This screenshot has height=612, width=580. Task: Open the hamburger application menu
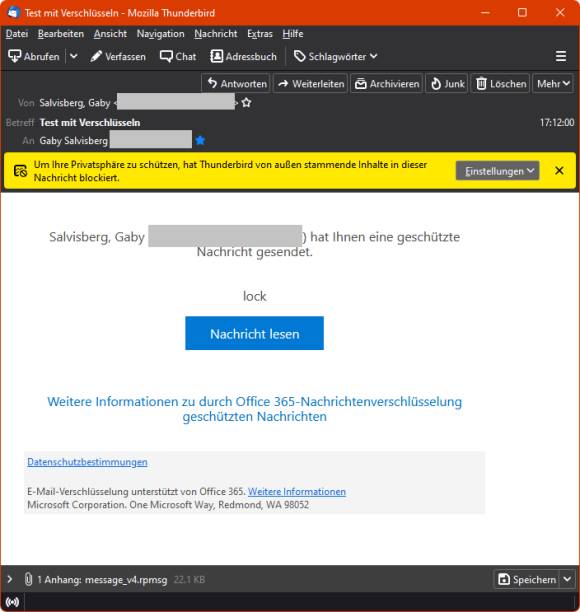tap(561, 57)
